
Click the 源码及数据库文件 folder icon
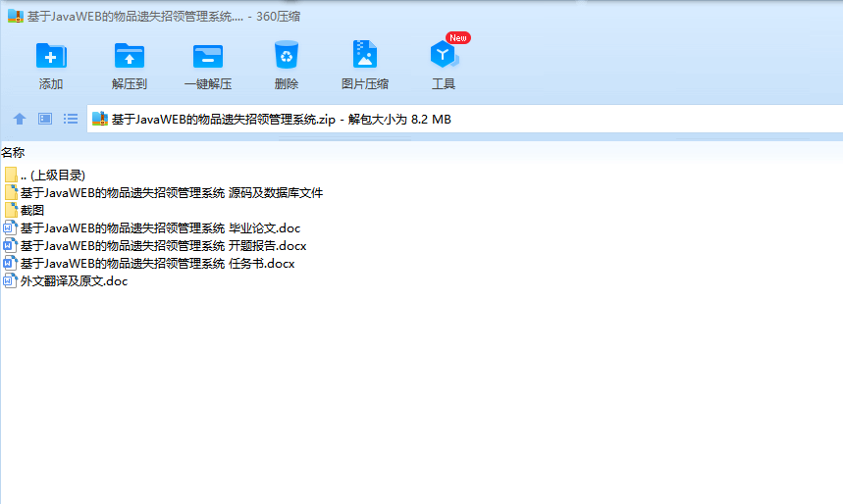pos(11,192)
